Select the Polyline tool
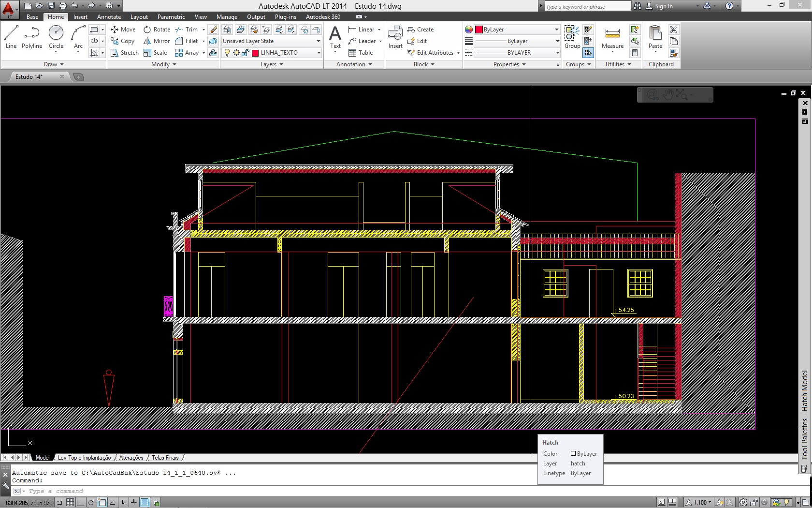Image resolution: width=812 pixels, height=508 pixels. pyautogui.click(x=32, y=37)
